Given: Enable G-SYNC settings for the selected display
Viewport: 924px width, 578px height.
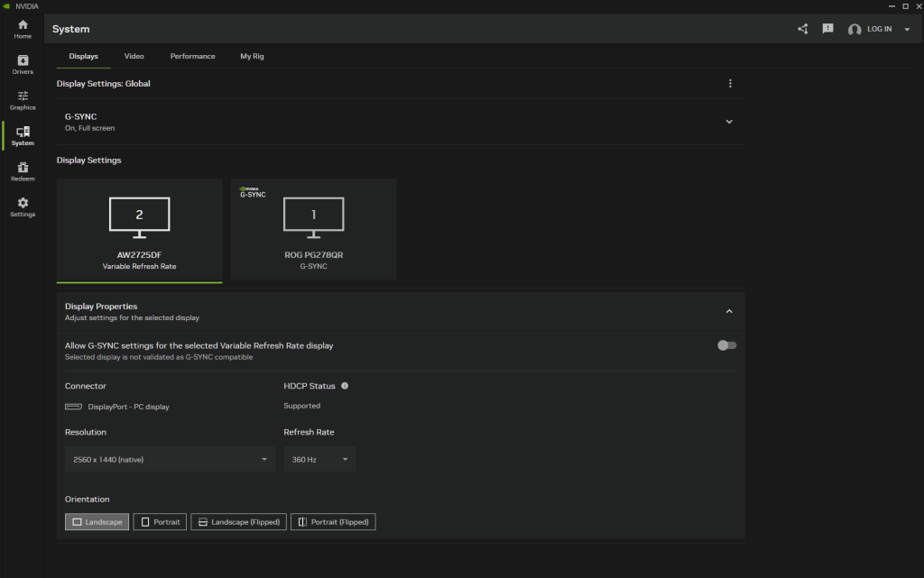Looking at the screenshot, I should click(726, 345).
